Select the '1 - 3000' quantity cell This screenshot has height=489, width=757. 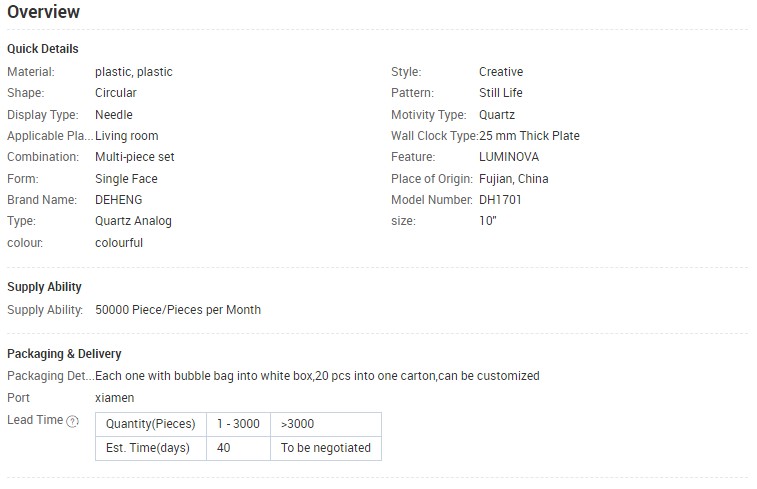tap(238, 424)
